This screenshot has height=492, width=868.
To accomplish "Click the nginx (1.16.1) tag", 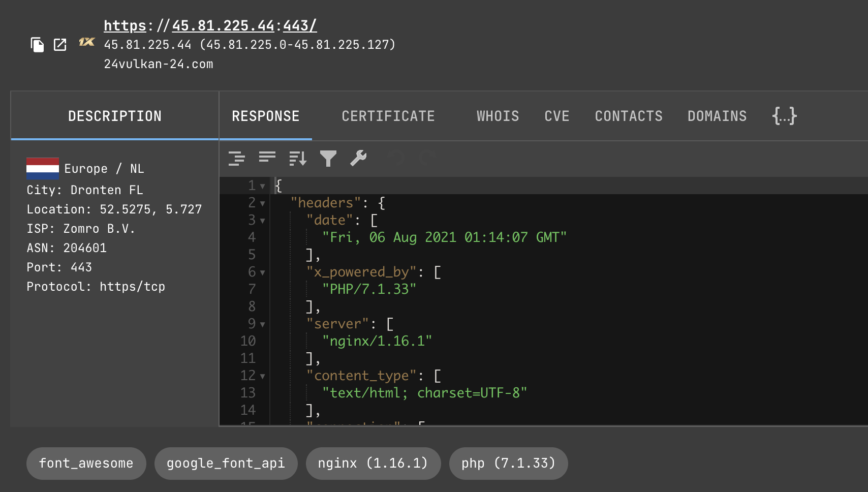I will coord(373,463).
